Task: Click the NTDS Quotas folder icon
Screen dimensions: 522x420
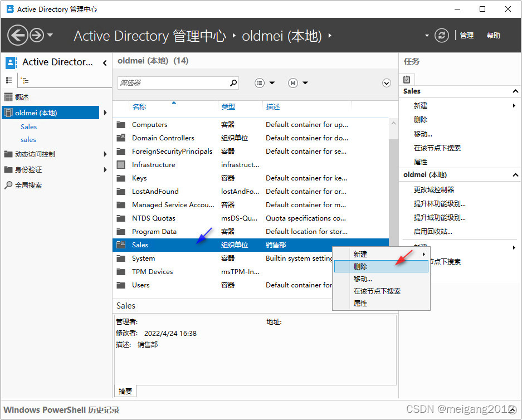Action: click(121, 218)
